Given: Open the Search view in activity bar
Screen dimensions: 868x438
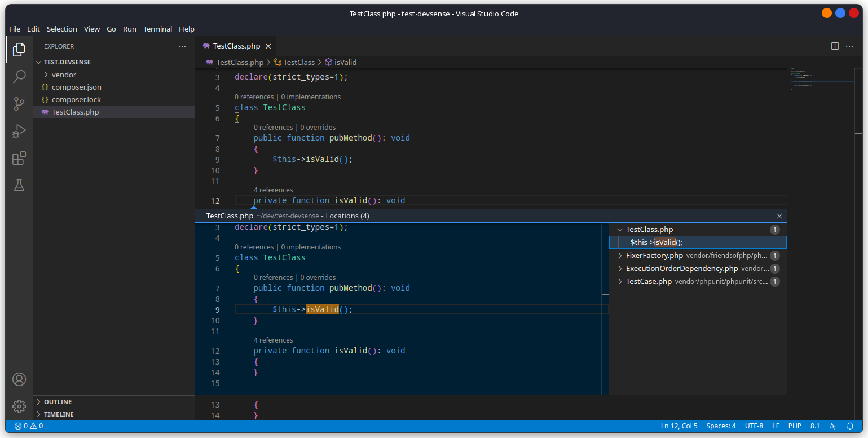Looking at the screenshot, I should pyautogui.click(x=19, y=76).
